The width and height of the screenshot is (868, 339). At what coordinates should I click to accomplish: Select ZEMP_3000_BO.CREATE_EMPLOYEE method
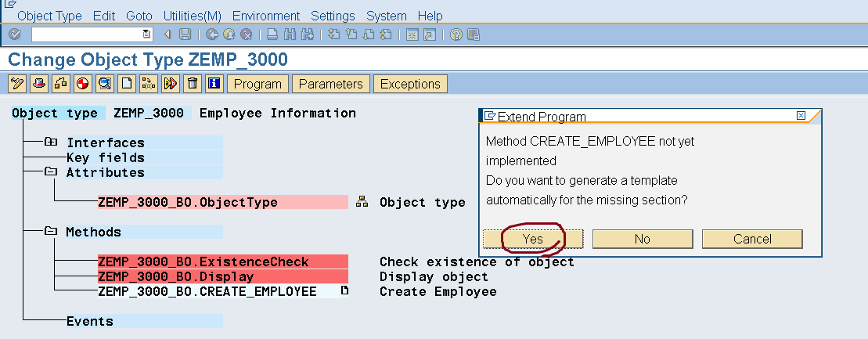click(x=207, y=291)
